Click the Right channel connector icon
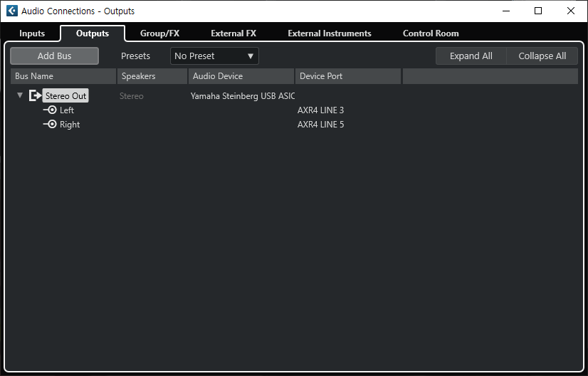The image size is (588, 376). [50, 124]
